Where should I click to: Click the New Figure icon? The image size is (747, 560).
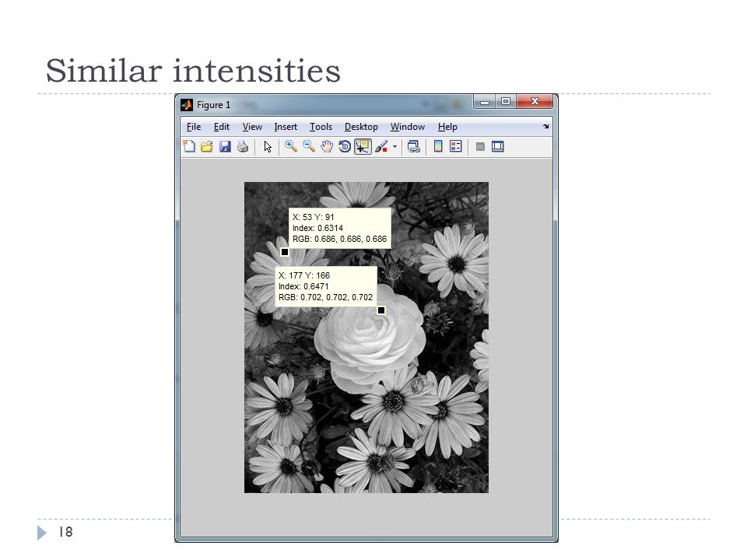[189, 146]
